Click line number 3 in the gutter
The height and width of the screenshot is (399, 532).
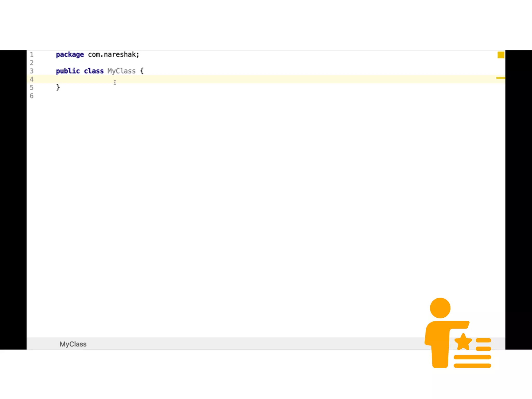(x=32, y=71)
